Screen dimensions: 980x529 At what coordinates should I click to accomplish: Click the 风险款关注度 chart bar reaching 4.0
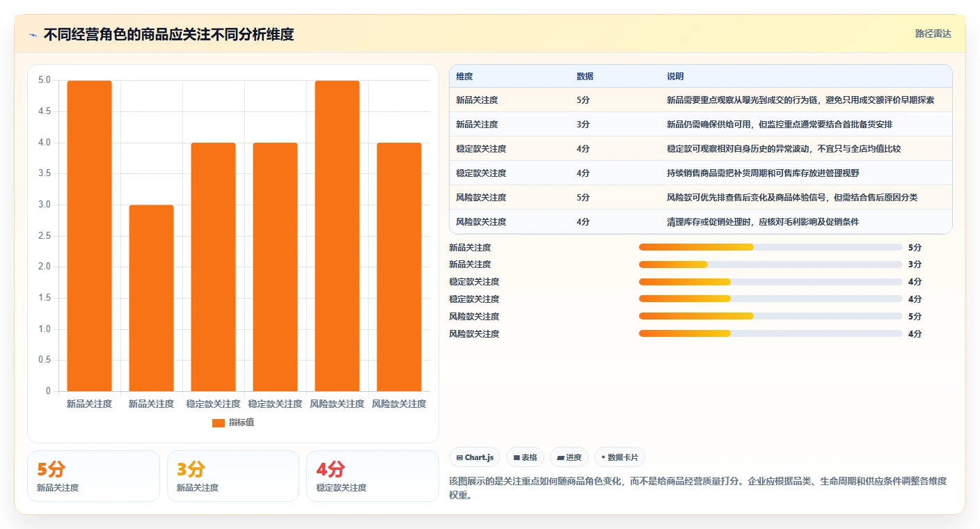(399, 267)
